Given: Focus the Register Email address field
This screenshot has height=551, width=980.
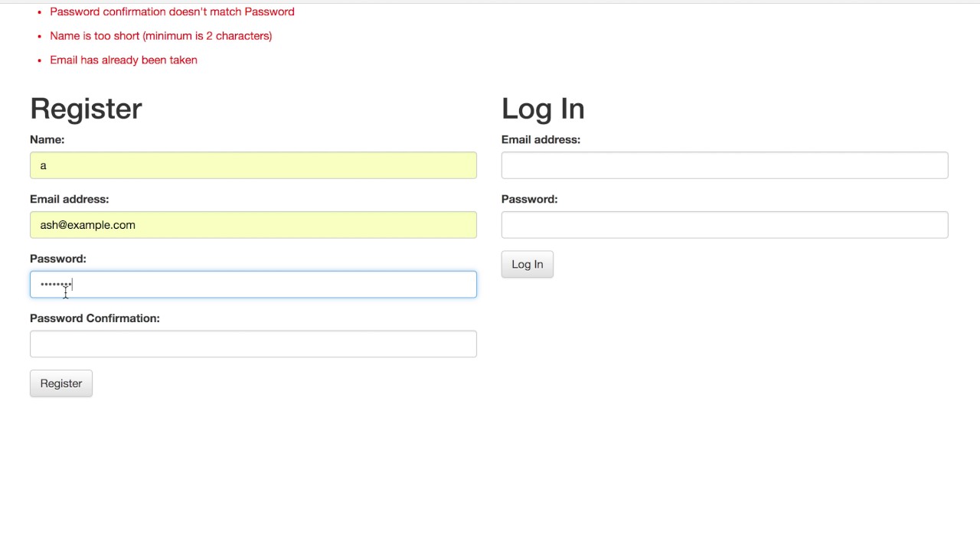Looking at the screenshot, I should coord(253,225).
